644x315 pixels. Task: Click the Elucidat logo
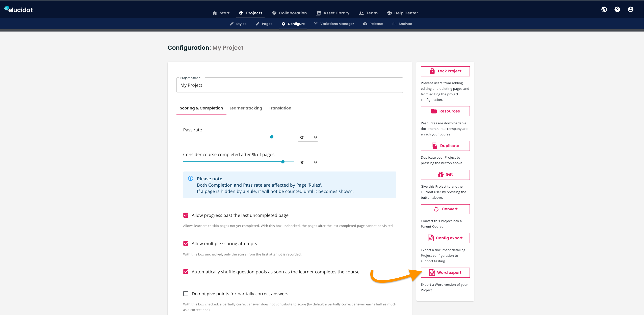point(19,10)
